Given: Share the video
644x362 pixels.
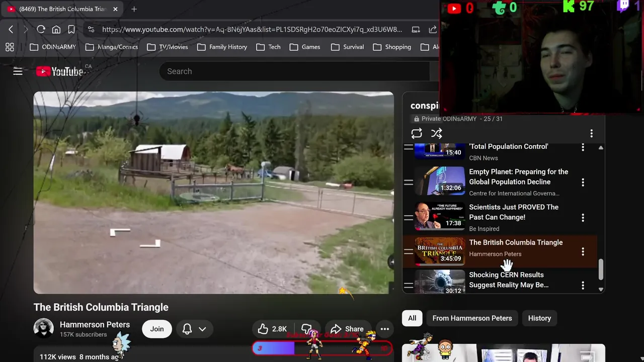Looking at the screenshot, I should tap(347, 329).
